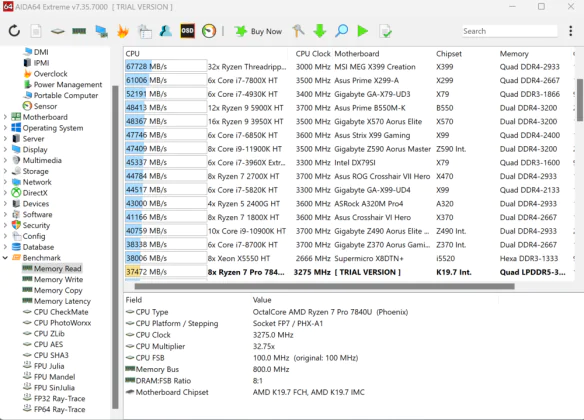Select Power Management tree item
Screen dimensions: 584x420
coord(67,84)
